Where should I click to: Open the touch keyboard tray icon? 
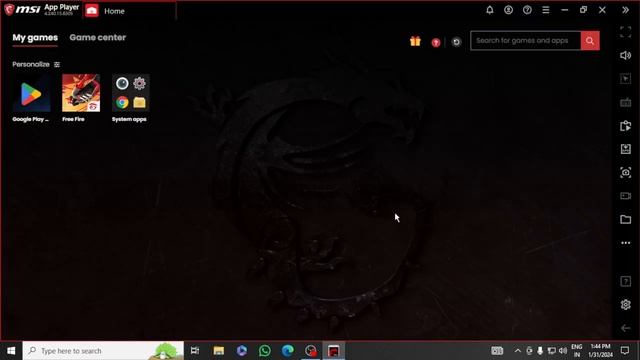click(x=497, y=351)
